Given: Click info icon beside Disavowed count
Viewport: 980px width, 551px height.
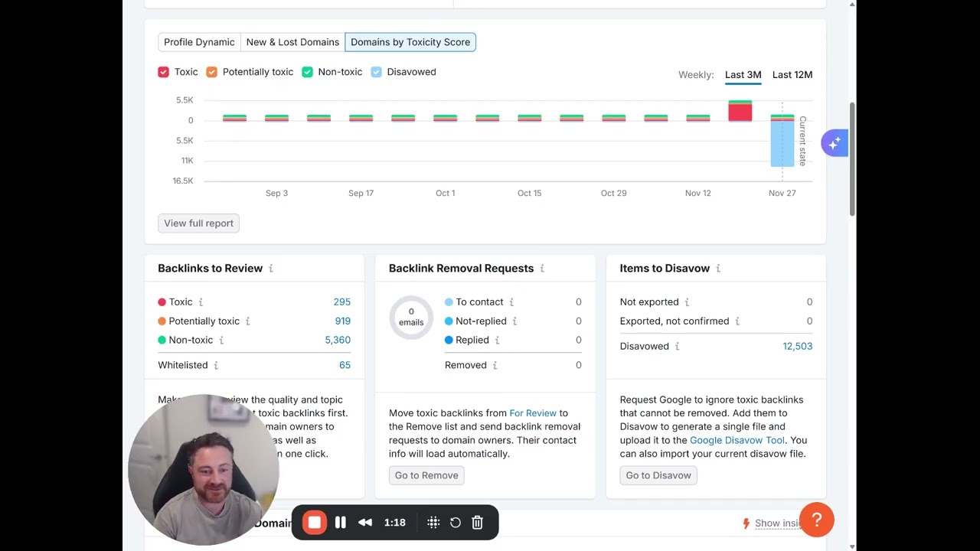Looking at the screenshot, I should (677, 347).
